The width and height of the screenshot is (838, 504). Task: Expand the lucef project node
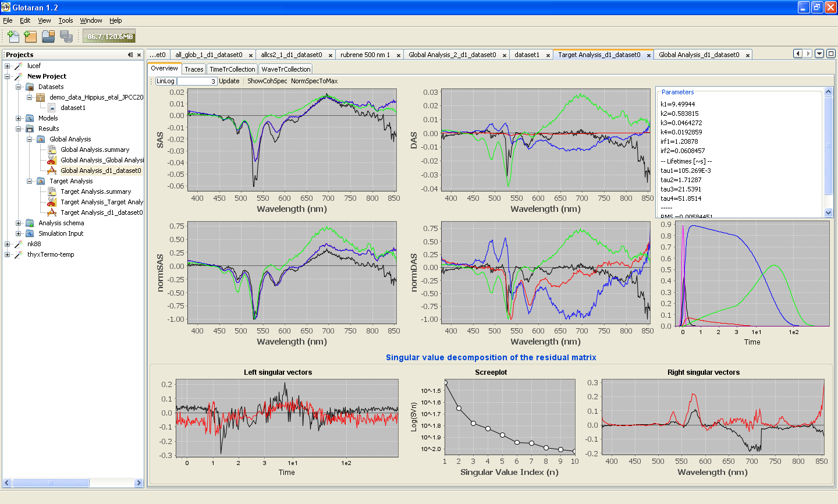[x=8, y=66]
